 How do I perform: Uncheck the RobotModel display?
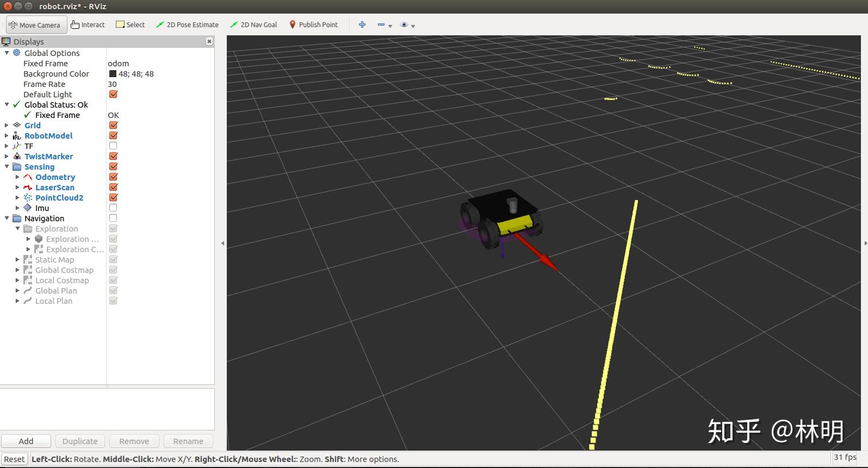click(113, 135)
